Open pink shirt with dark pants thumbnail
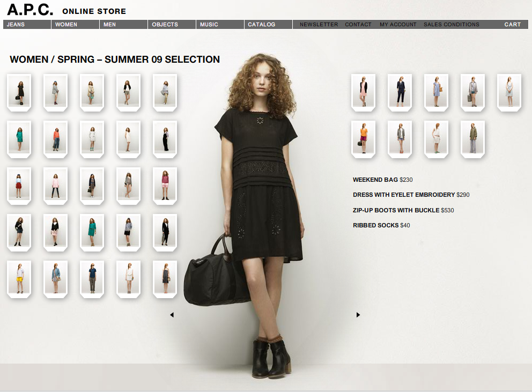 56,186
